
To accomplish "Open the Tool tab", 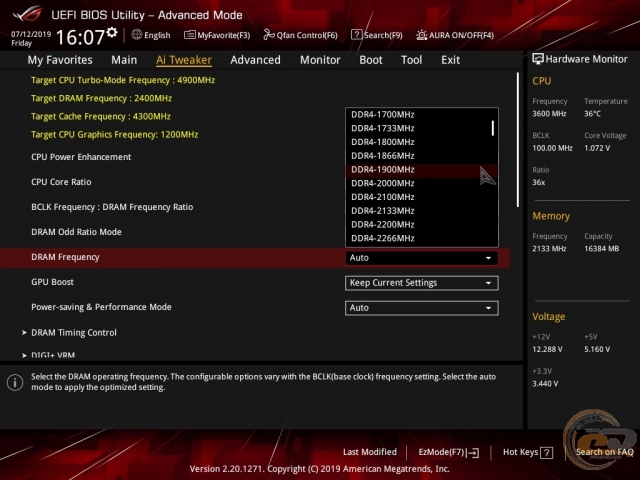I will [x=411, y=60].
